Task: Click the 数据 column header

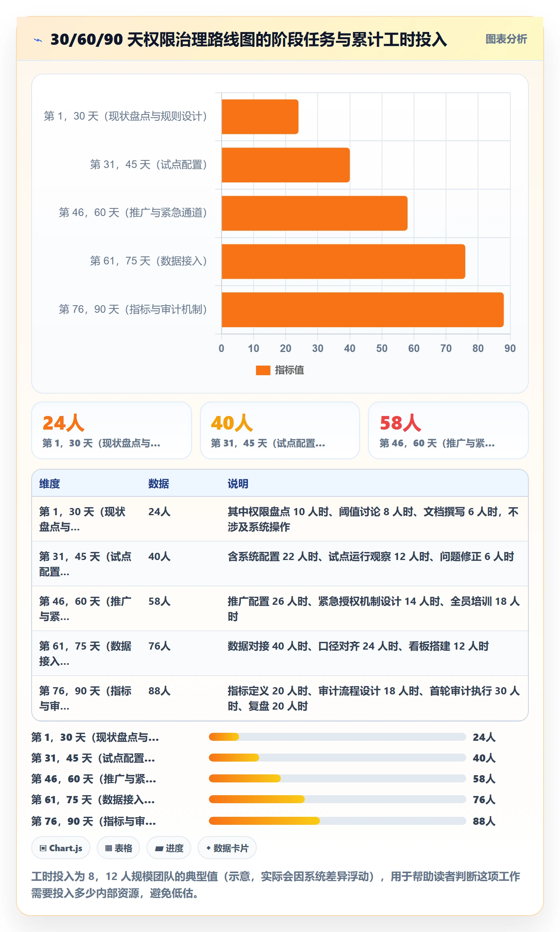Action: point(159,484)
